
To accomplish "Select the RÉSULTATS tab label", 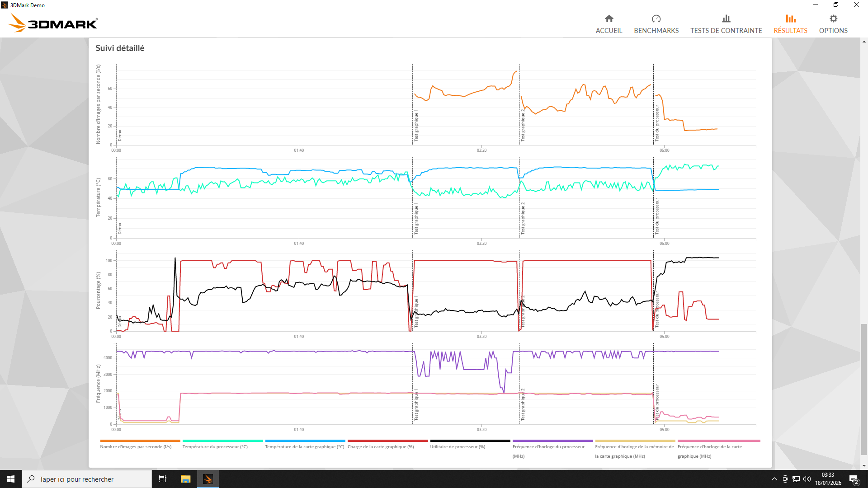I will 790,31.
